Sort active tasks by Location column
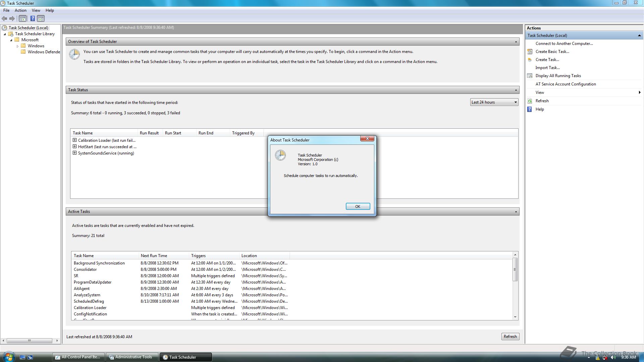 pos(264,256)
